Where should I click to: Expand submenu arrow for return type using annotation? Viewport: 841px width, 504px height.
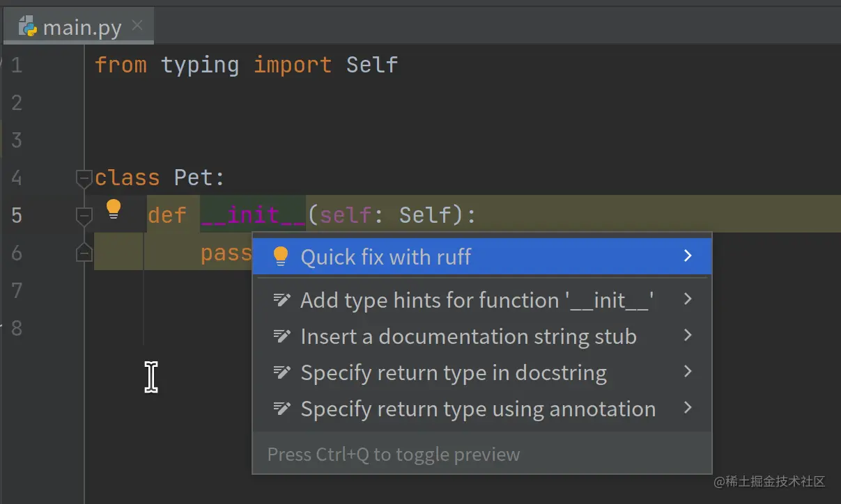coord(688,407)
